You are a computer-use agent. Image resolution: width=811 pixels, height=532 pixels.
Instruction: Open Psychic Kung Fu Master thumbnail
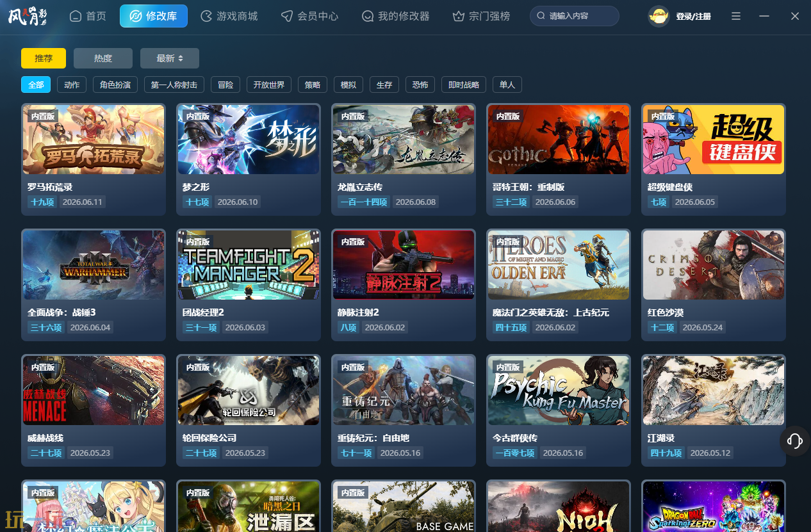coord(559,391)
